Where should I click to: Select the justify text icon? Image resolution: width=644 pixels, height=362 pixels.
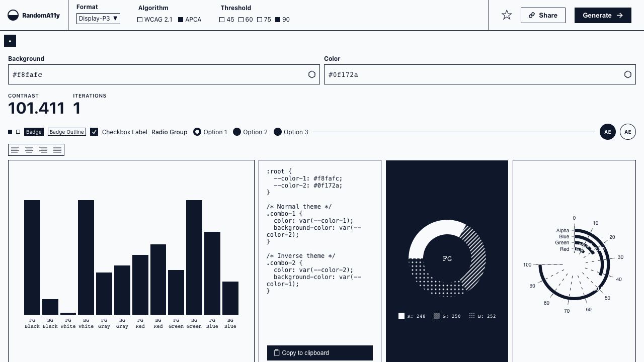[x=57, y=150]
